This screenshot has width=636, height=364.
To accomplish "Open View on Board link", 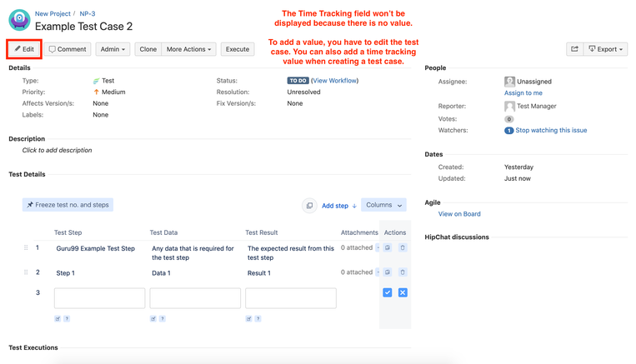I will pyautogui.click(x=459, y=214).
